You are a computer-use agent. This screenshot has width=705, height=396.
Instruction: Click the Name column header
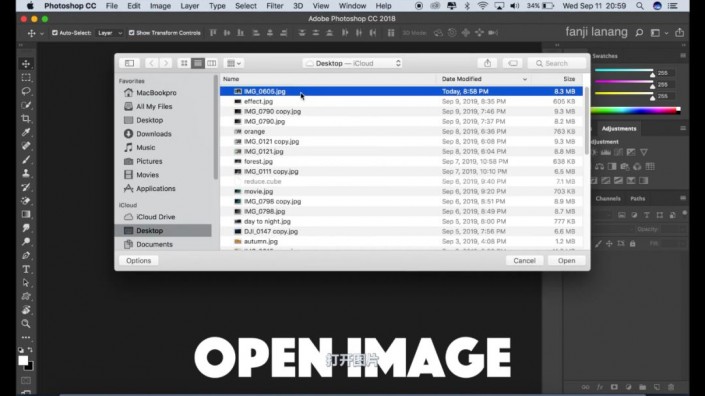[x=231, y=79]
